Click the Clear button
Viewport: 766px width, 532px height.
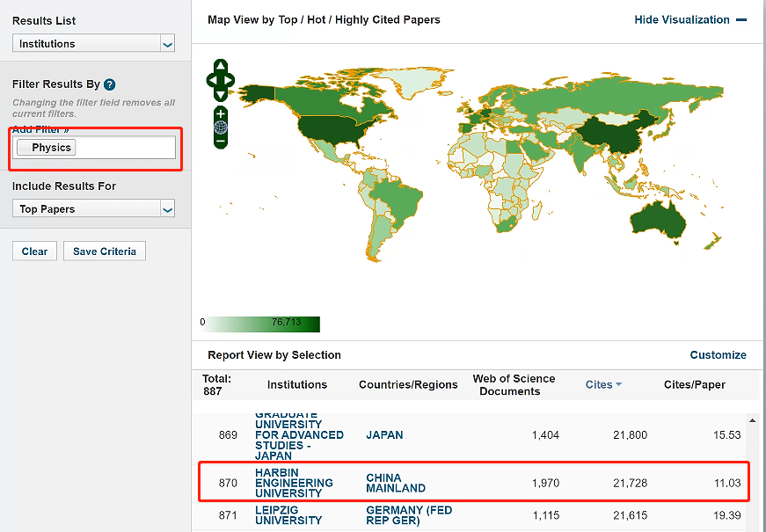coord(34,251)
